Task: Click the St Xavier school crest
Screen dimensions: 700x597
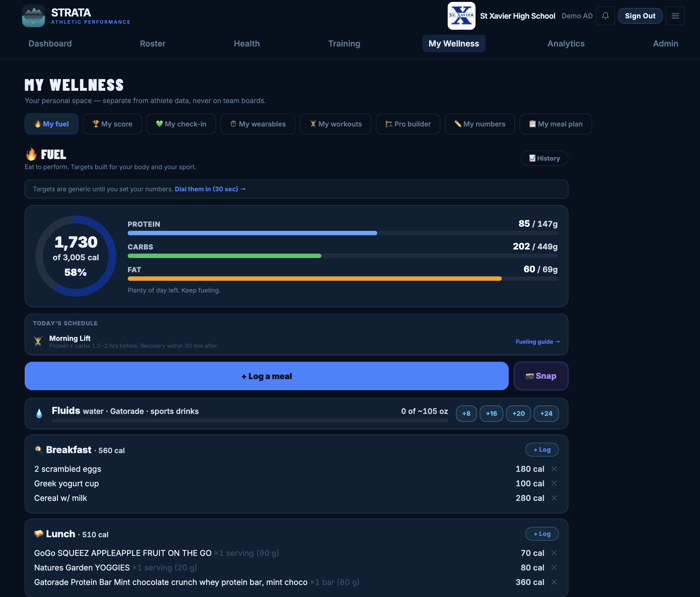Action: [461, 16]
